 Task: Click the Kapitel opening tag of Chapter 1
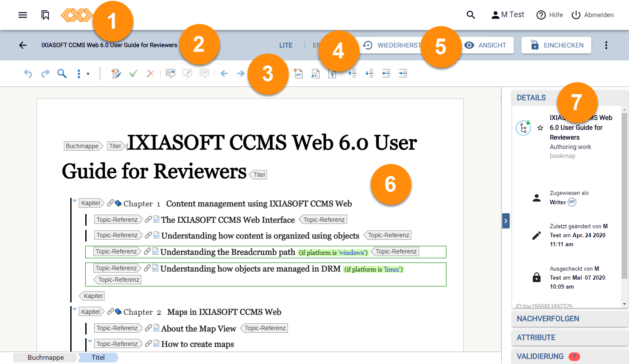click(92, 203)
